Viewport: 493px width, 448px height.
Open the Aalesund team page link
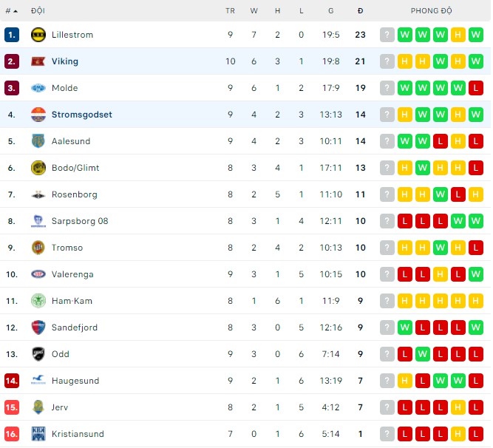click(x=70, y=141)
